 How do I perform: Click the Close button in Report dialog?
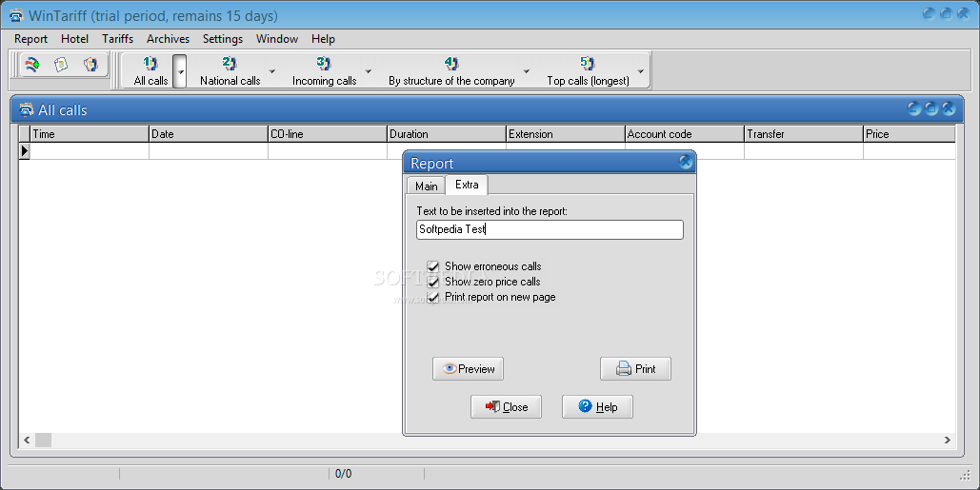point(507,407)
